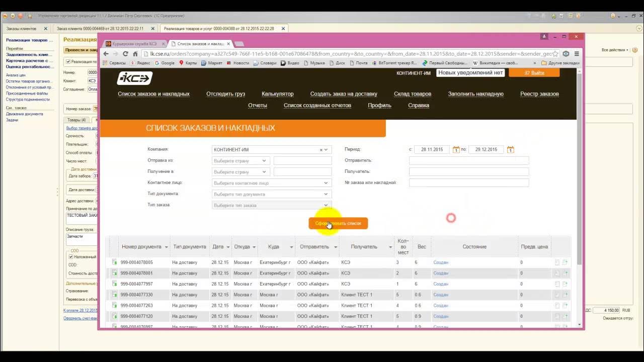
Task: Open Список созданных отчетов link
Action: pyautogui.click(x=317, y=106)
